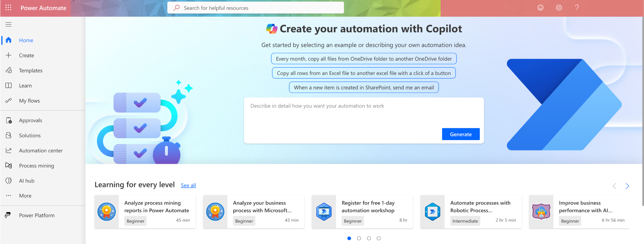Open the See all learning link
Image resolution: width=644 pixels, height=244 pixels.
coord(188,185)
